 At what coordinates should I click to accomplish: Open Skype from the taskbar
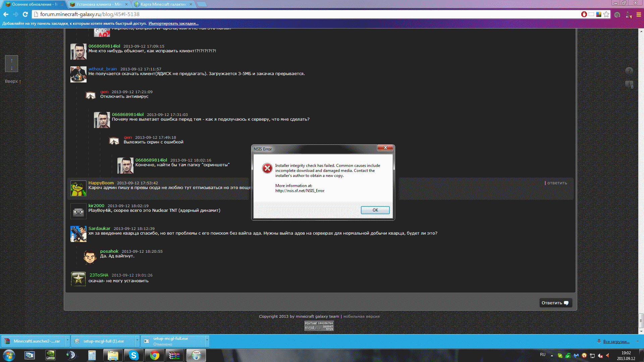tap(133, 355)
